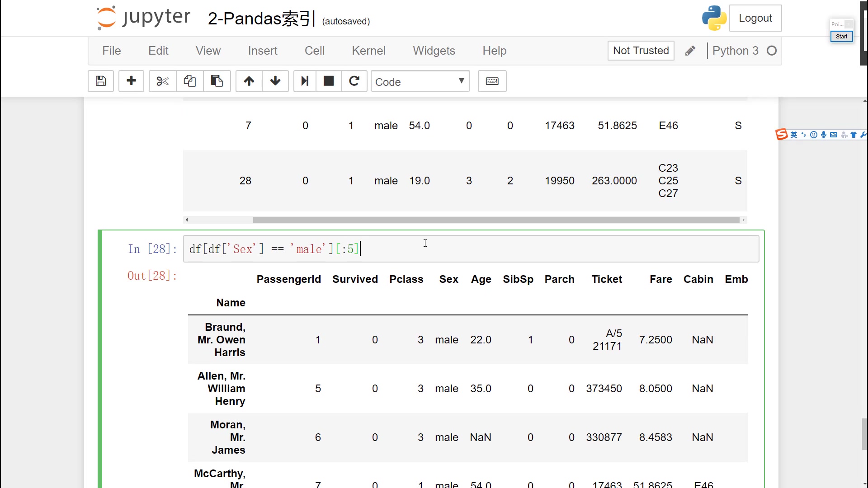The height and width of the screenshot is (488, 868).
Task: Click the Start button in the floating widget
Action: (x=841, y=37)
